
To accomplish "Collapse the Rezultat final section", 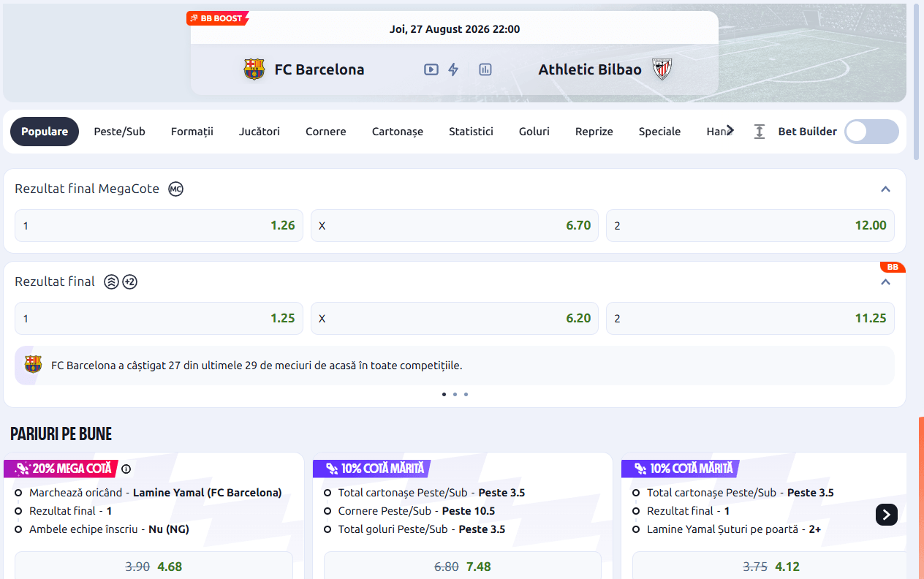I will click(x=885, y=282).
